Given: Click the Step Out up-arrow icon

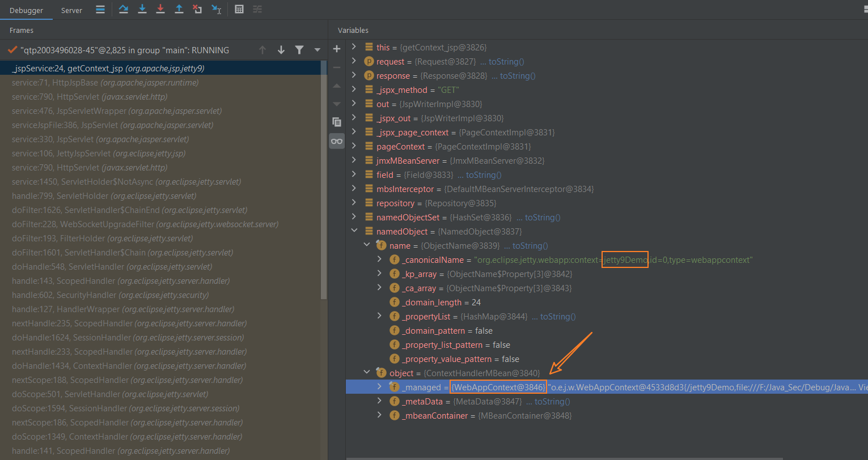Looking at the screenshot, I should 179,9.
